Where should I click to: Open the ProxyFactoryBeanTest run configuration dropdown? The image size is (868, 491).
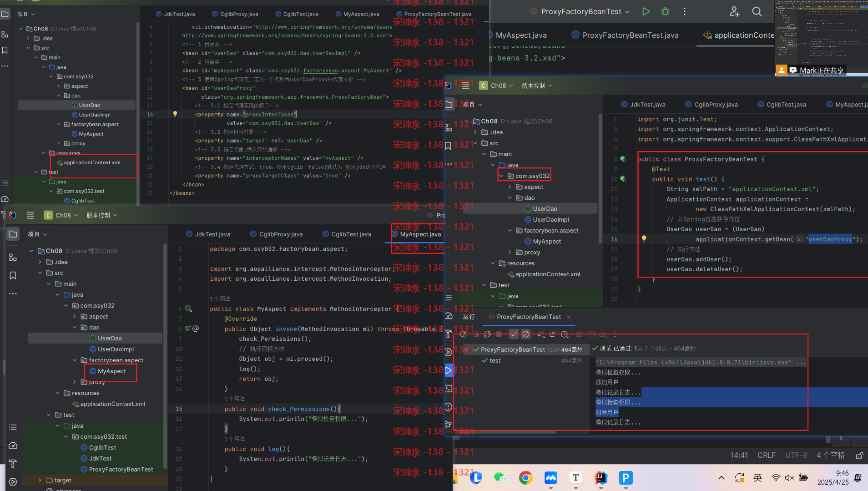click(x=579, y=11)
